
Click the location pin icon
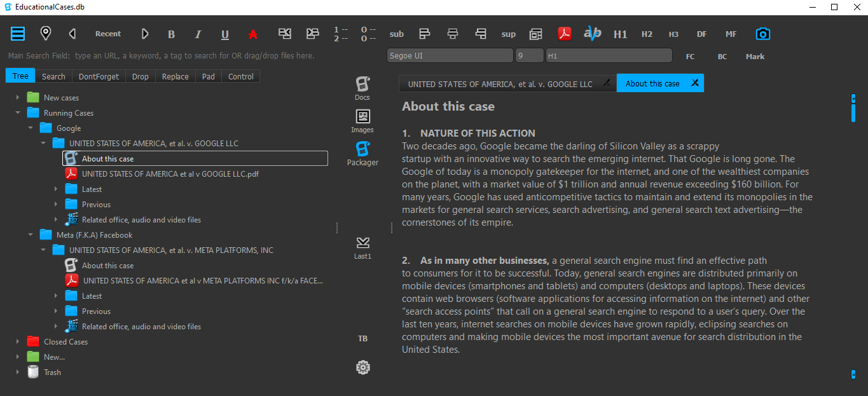pyautogui.click(x=45, y=34)
